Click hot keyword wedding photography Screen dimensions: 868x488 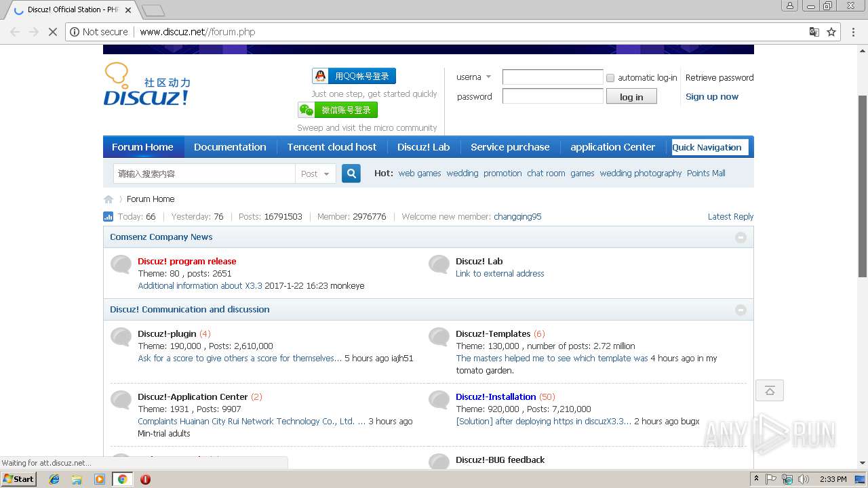[641, 174]
